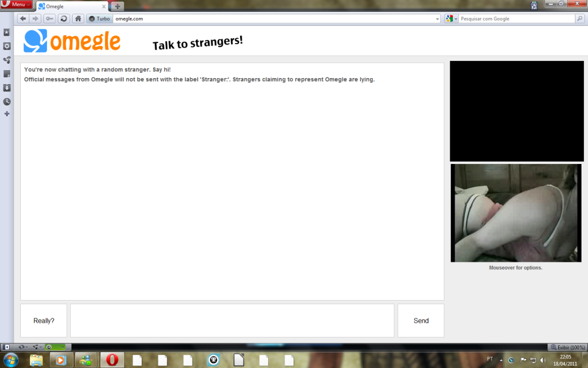Toggle the side panel from the status bar
This screenshot has height=368, width=588.
pos(7,347)
